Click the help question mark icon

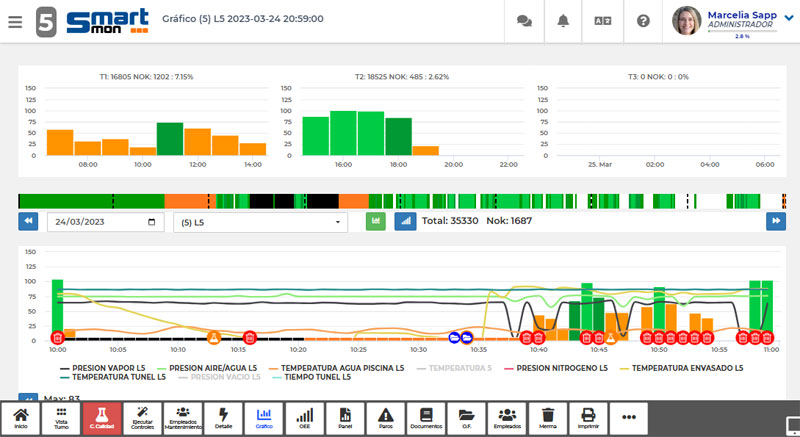(x=643, y=21)
